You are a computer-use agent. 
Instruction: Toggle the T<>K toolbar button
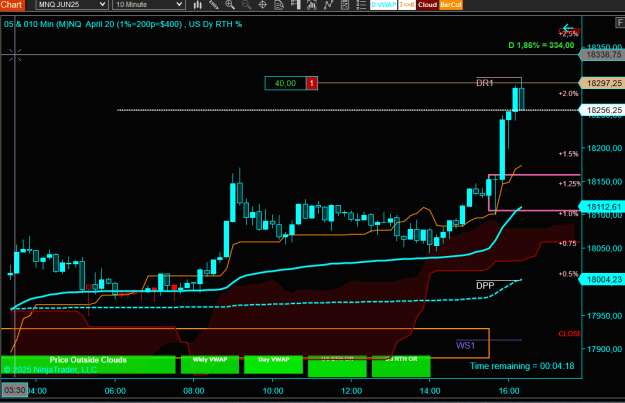407,5
